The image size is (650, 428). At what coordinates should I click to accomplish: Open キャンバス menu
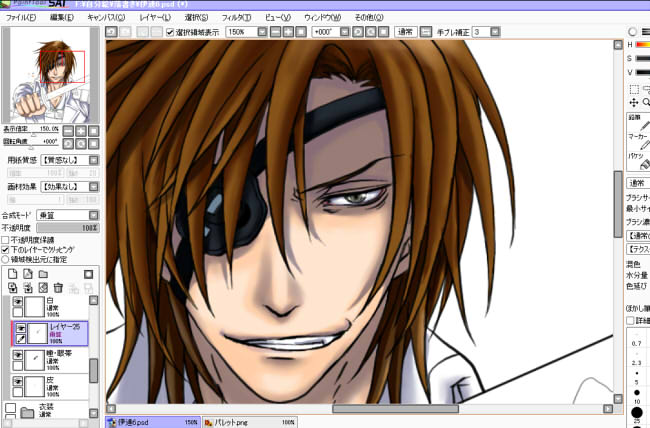click(106, 17)
